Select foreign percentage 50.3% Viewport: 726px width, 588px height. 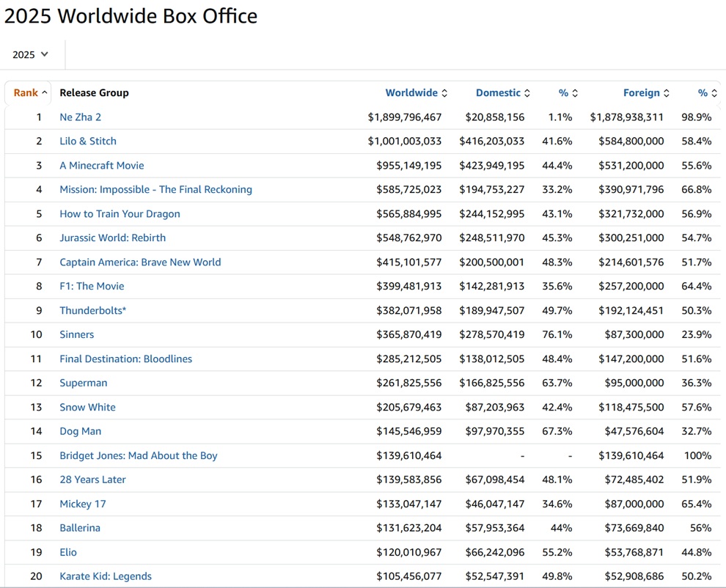697,310
